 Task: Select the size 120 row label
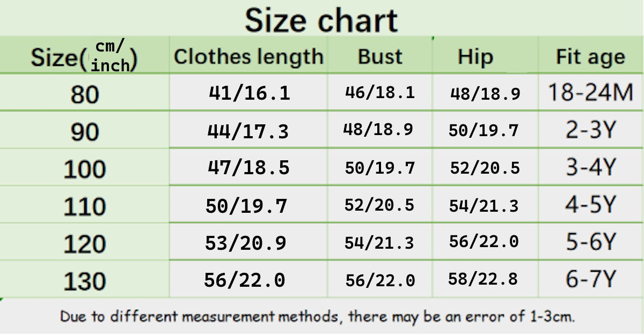point(85,244)
